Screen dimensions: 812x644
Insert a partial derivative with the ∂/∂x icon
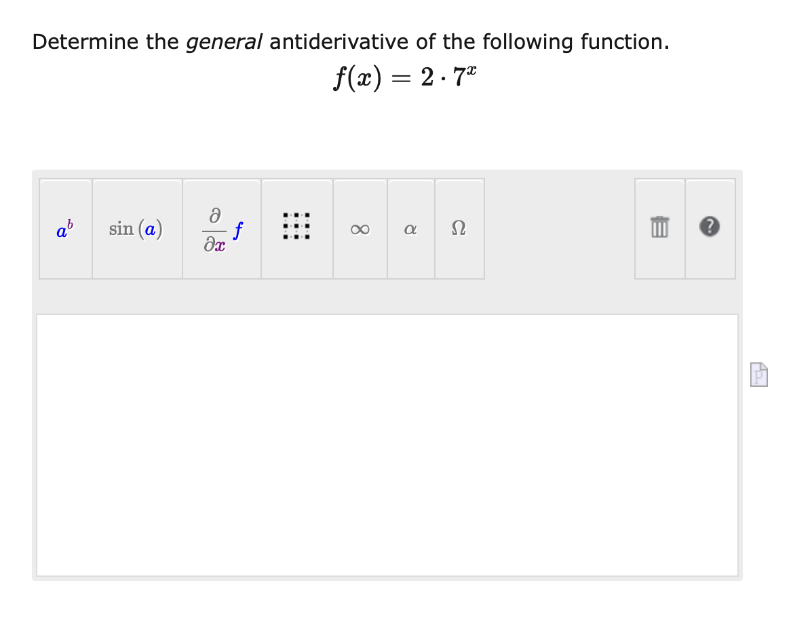pos(220,229)
